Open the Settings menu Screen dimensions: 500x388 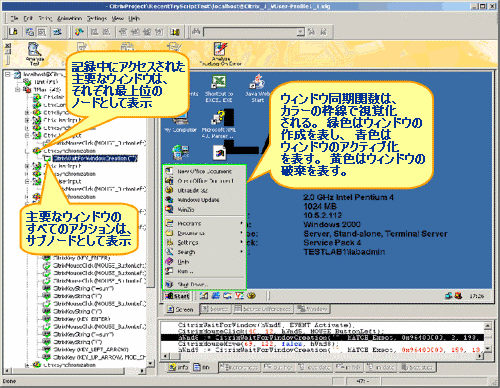click(x=97, y=18)
